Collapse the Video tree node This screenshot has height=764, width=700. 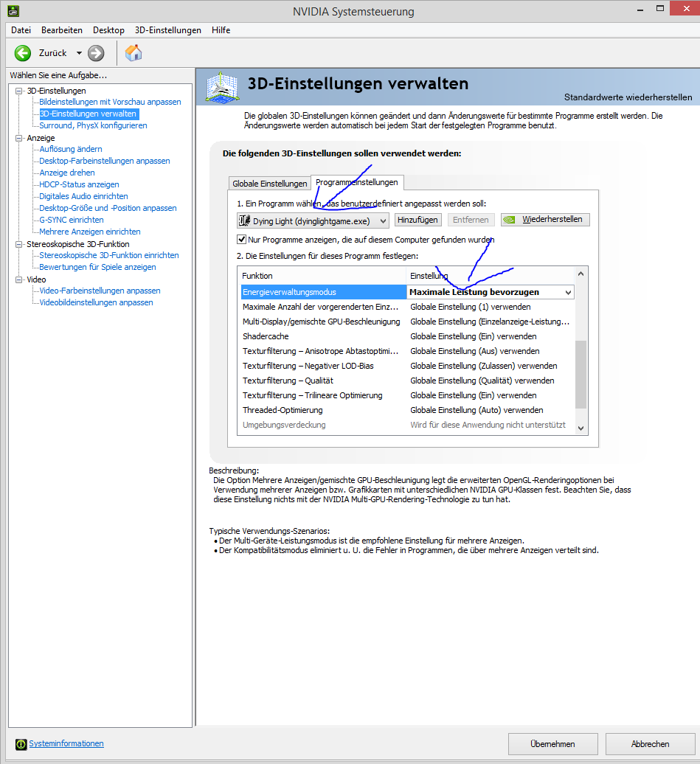tap(19, 279)
